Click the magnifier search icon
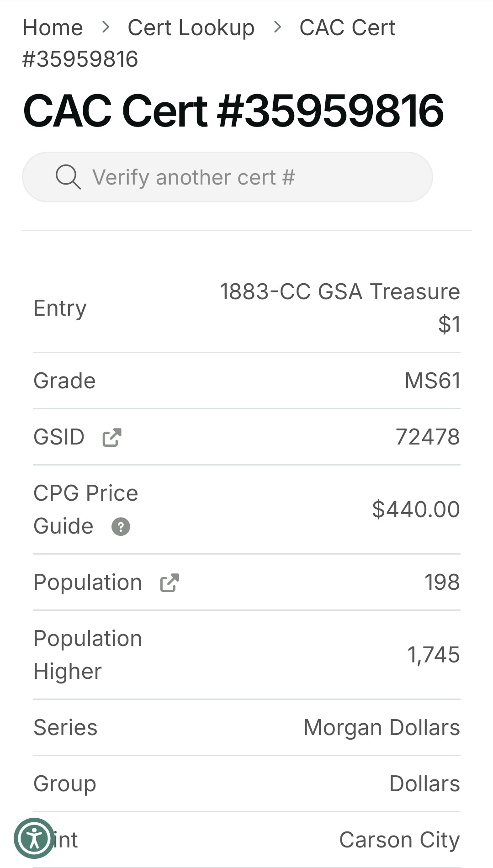Screen dimensions: 493x868 coord(68,177)
